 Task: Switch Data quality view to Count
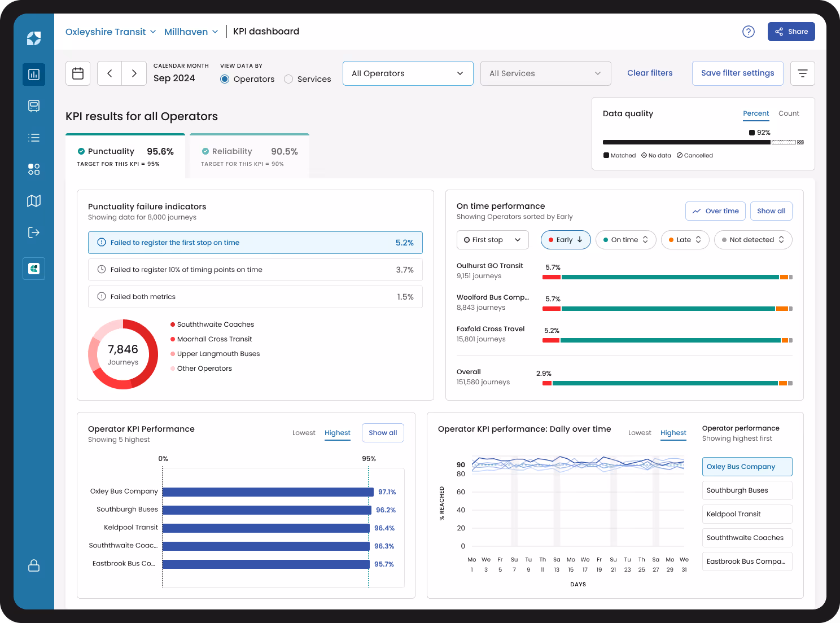point(789,113)
